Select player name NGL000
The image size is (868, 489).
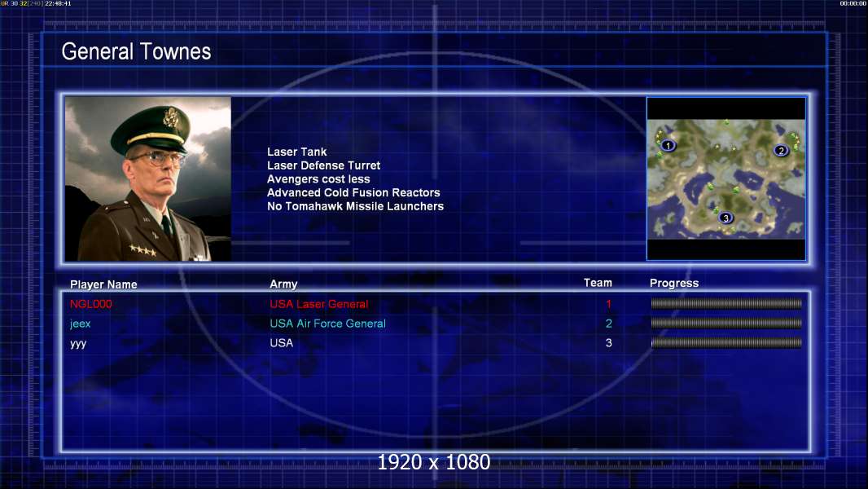point(90,304)
